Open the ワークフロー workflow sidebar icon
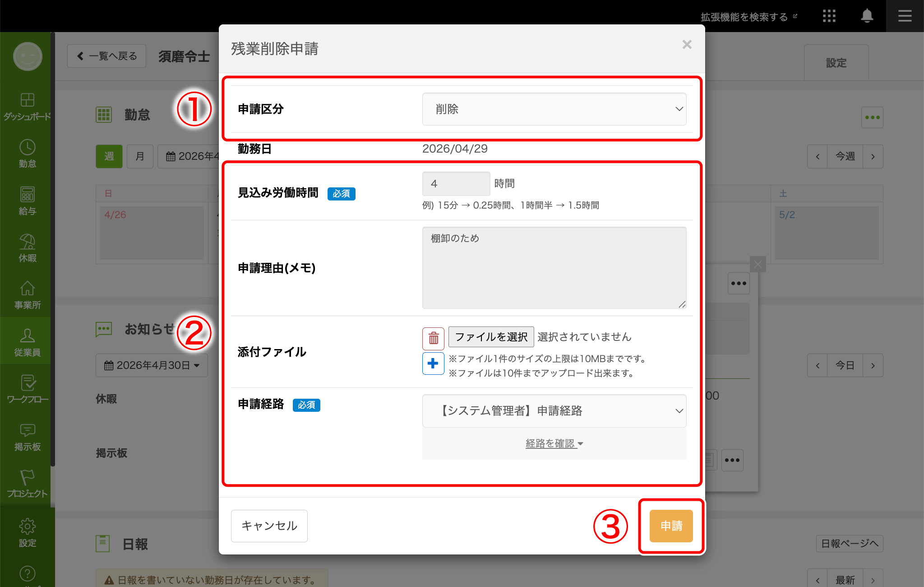 (27, 389)
